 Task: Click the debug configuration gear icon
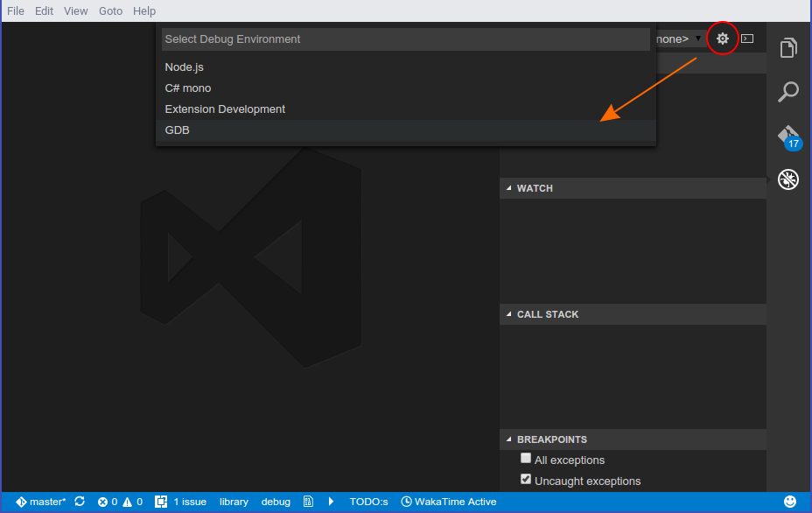coord(722,39)
